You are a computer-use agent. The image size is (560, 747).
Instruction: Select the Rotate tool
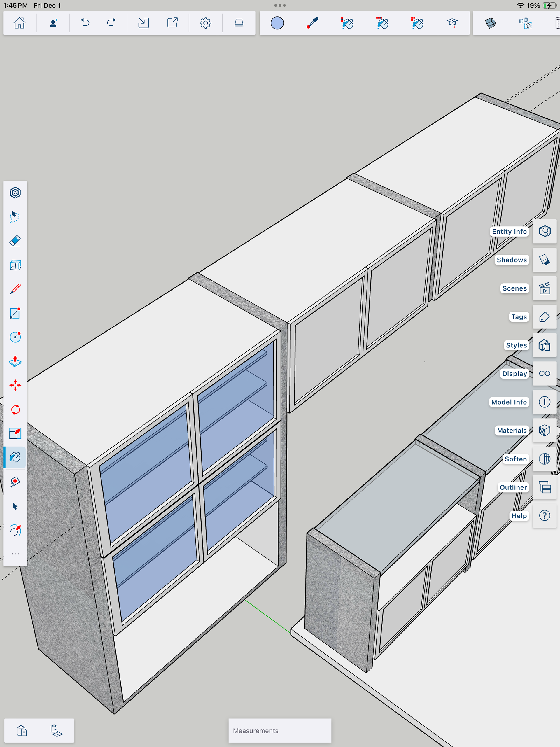[15, 410]
